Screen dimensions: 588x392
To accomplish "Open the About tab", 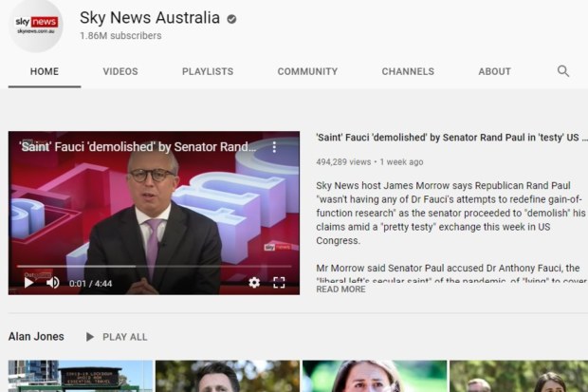I will point(494,71).
